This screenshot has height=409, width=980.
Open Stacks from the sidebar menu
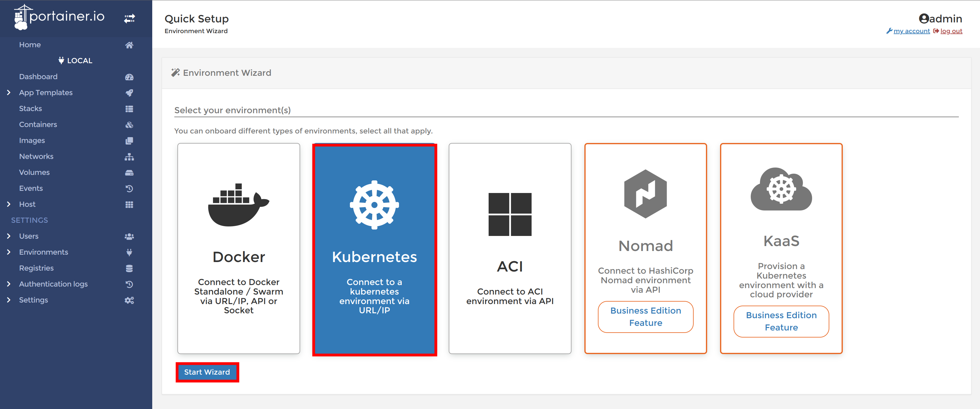click(30, 108)
